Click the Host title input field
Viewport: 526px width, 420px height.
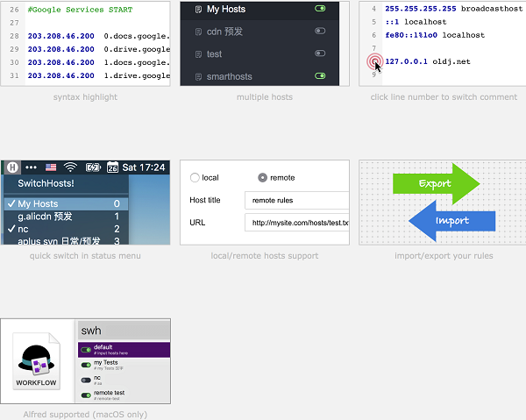pyautogui.click(x=297, y=200)
